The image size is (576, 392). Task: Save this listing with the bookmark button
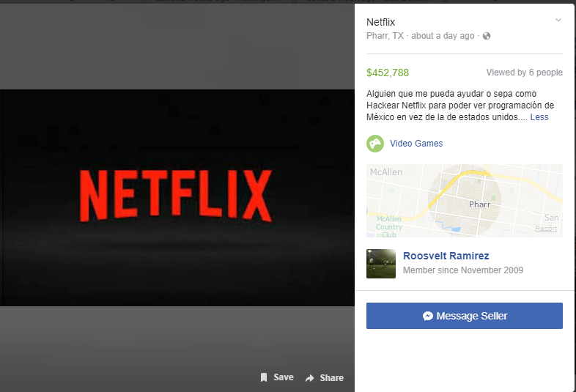coord(277,377)
